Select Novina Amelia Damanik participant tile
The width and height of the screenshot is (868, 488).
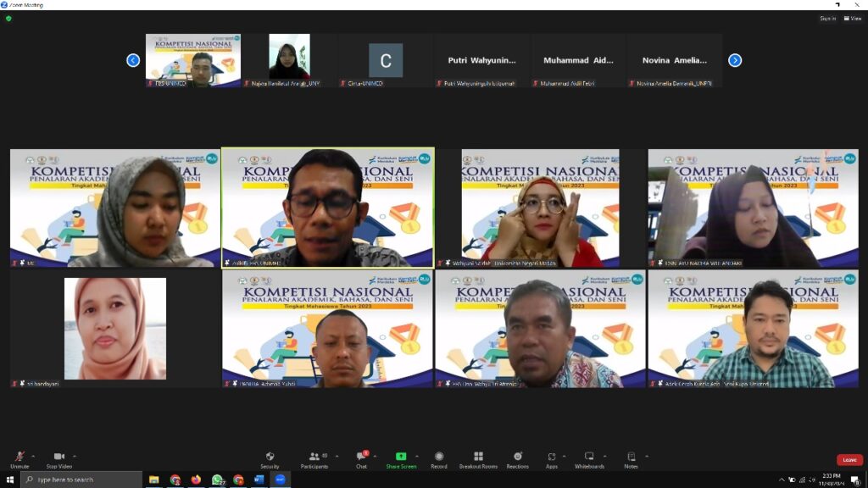(675, 60)
